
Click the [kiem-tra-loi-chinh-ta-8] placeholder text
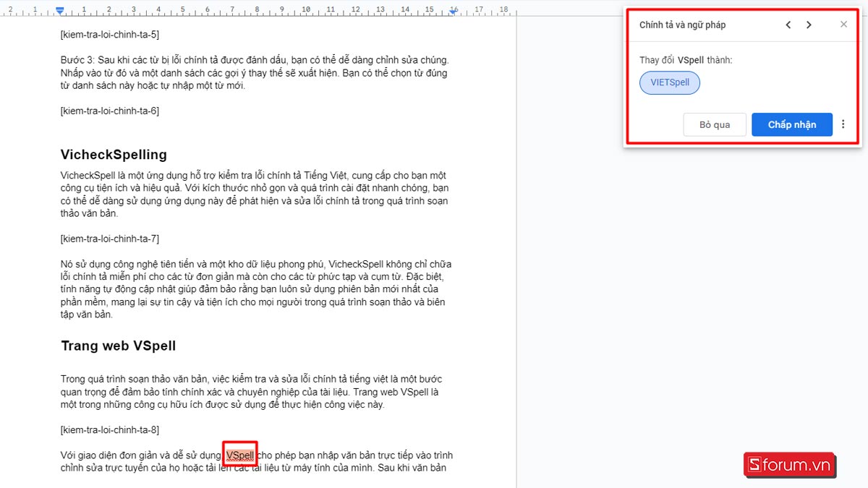coord(110,430)
